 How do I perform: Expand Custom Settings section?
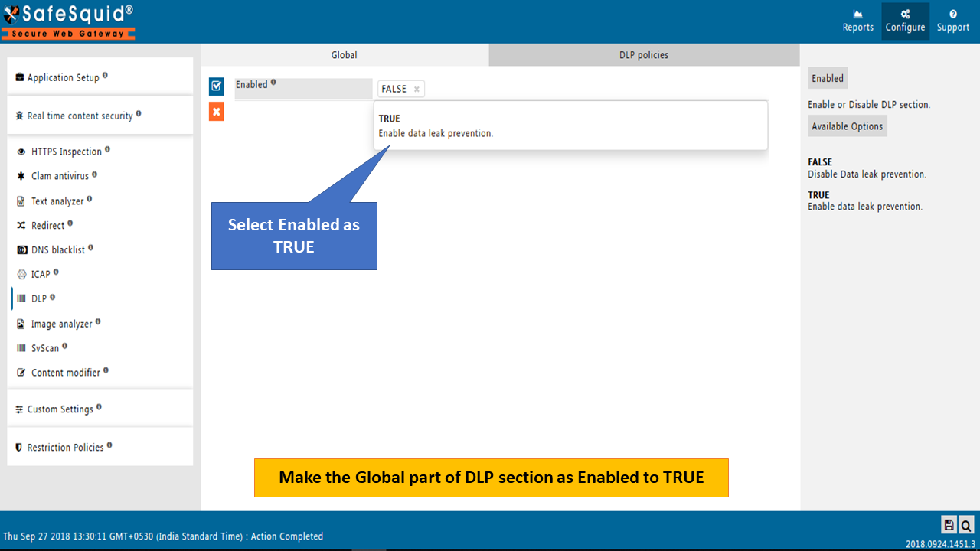100,409
